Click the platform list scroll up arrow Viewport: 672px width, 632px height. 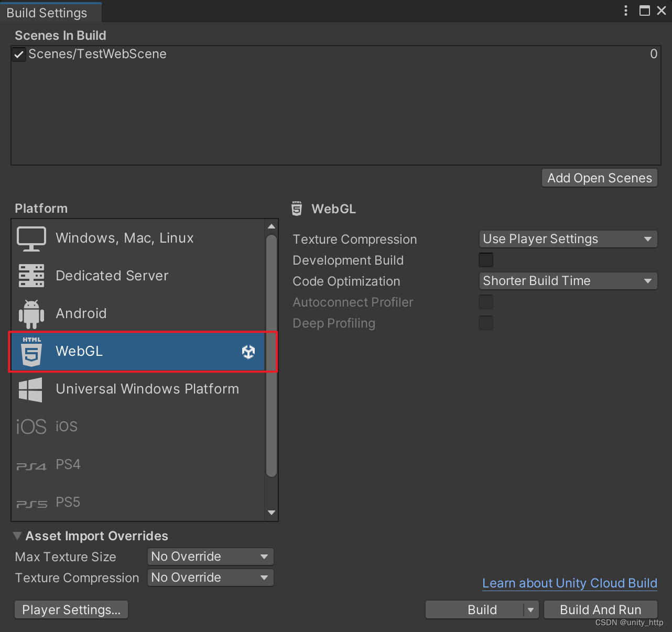(x=272, y=226)
